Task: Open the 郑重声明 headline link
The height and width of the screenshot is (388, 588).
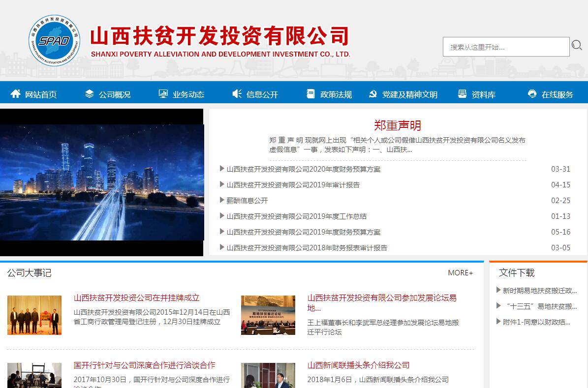Action: [397, 125]
